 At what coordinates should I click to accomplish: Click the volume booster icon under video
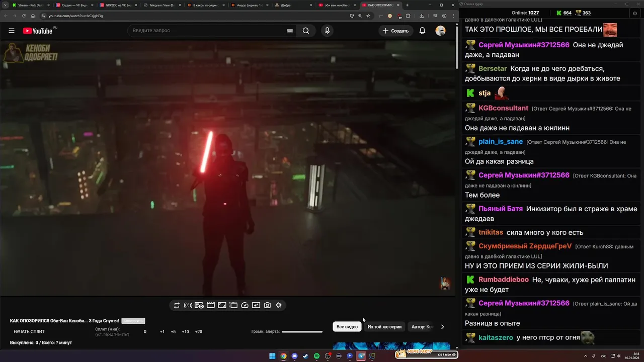coord(188,305)
